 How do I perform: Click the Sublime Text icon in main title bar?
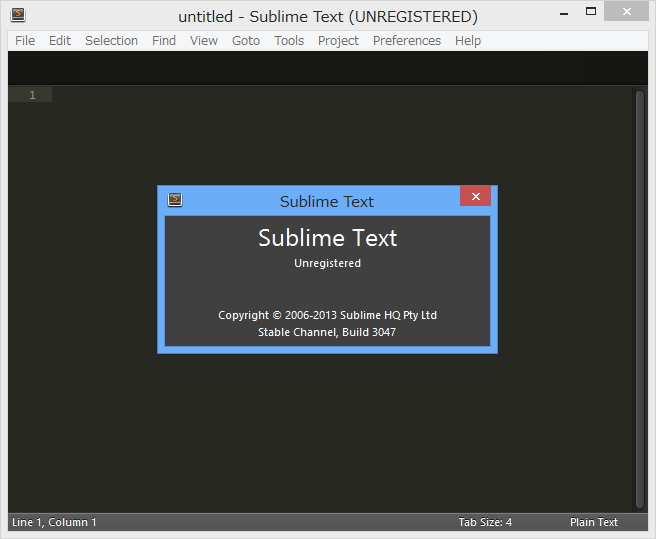18,15
